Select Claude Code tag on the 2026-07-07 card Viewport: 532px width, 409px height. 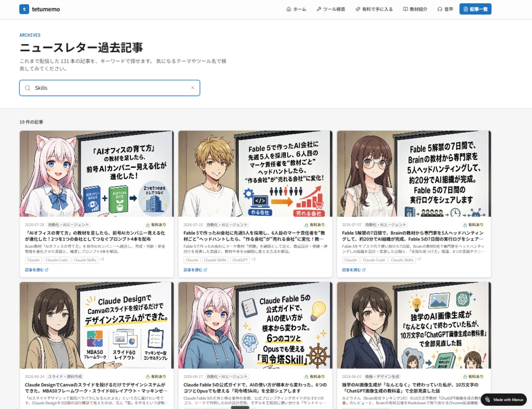(x=374, y=260)
